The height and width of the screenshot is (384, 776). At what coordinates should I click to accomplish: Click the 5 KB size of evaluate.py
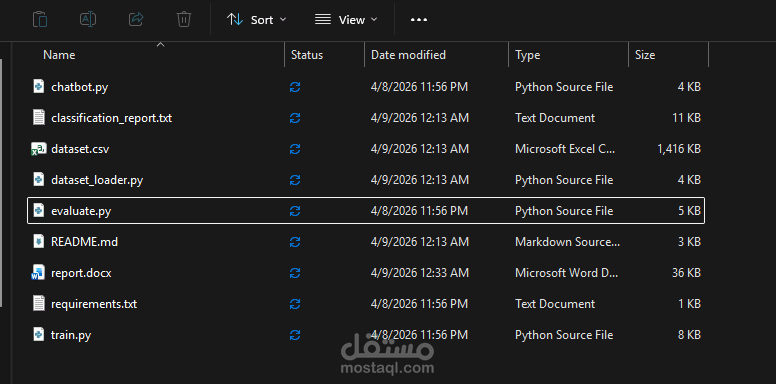click(x=689, y=211)
